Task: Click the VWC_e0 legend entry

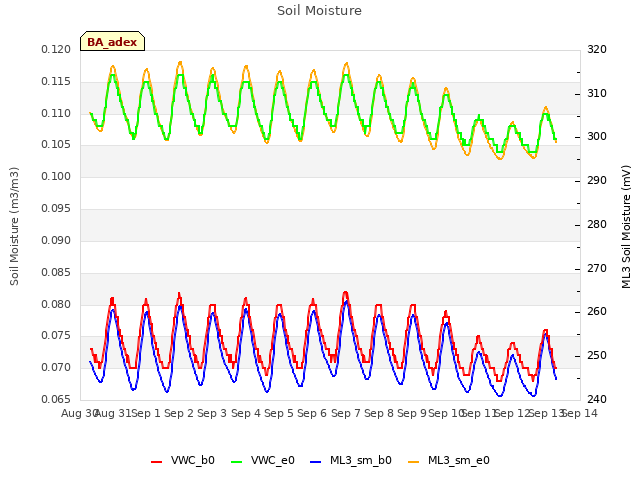Action: pos(262,460)
